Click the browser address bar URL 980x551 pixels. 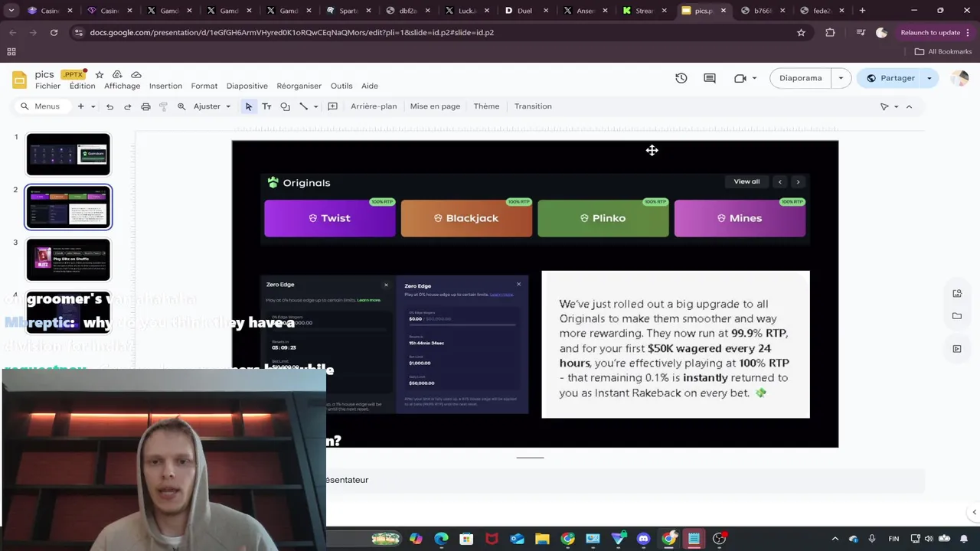tap(291, 32)
